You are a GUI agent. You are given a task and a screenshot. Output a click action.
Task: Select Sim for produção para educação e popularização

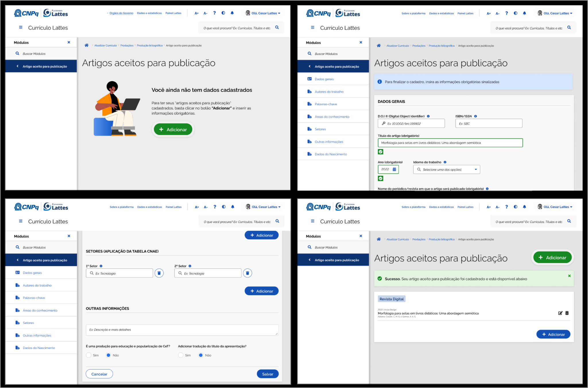coord(89,355)
